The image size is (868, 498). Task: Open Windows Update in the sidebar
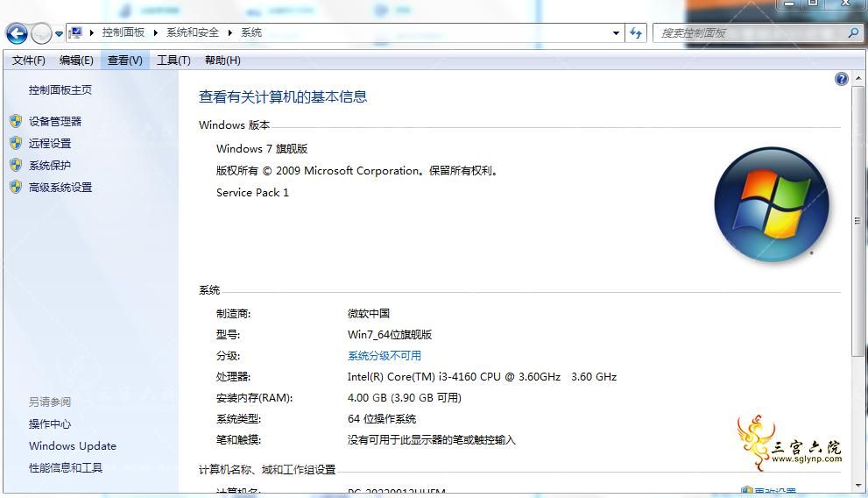(x=73, y=446)
